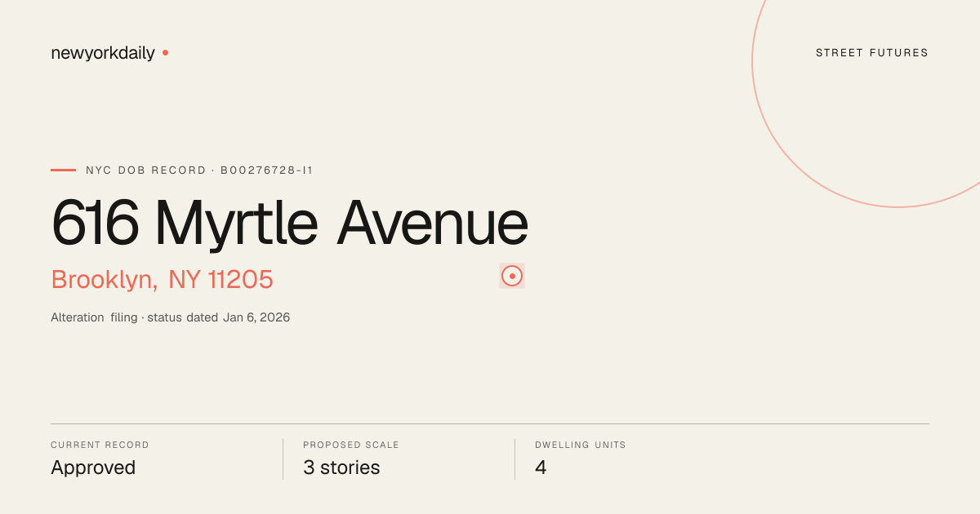Select the 3 stories value
This screenshot has width=980, height=514.
(341, 468)
